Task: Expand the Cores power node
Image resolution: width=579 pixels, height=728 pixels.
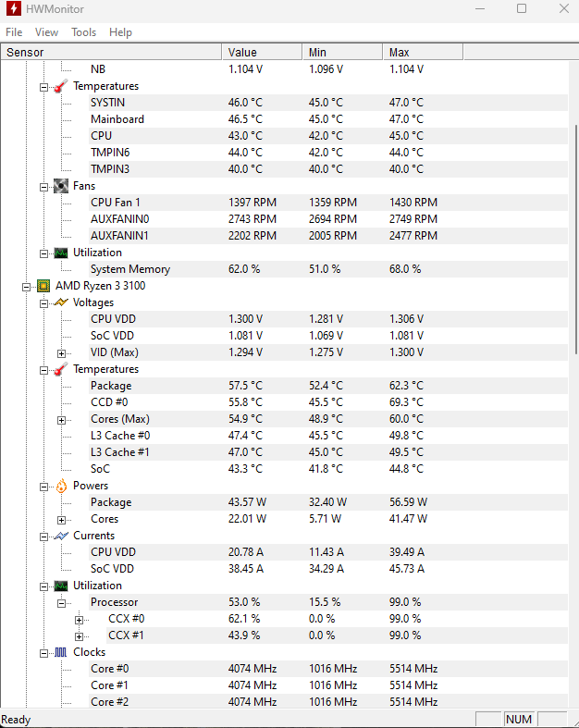Action: tap(61, 520)
